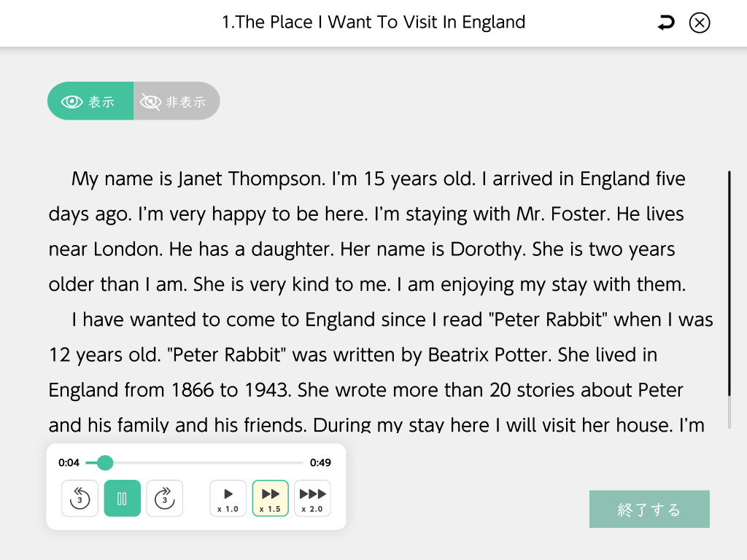Select the x 1.5 speed button
Screen dimensions: 747x560
click(271, 499)
